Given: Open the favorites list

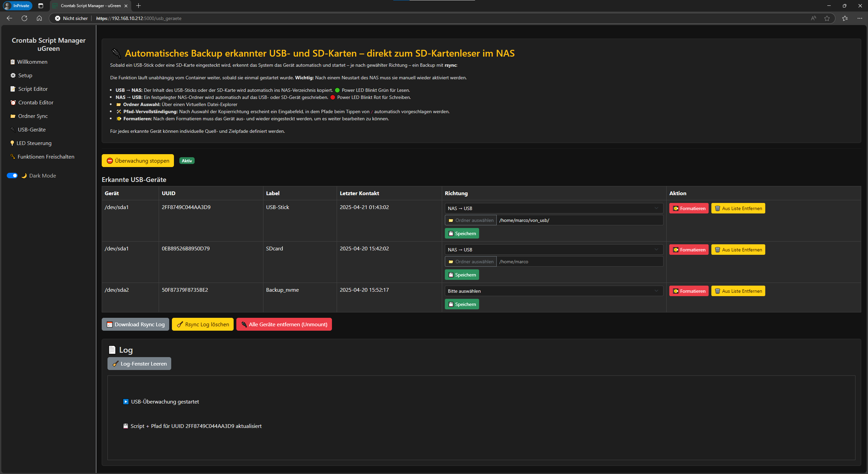Looking at the screenshot, I should (845, 18).
